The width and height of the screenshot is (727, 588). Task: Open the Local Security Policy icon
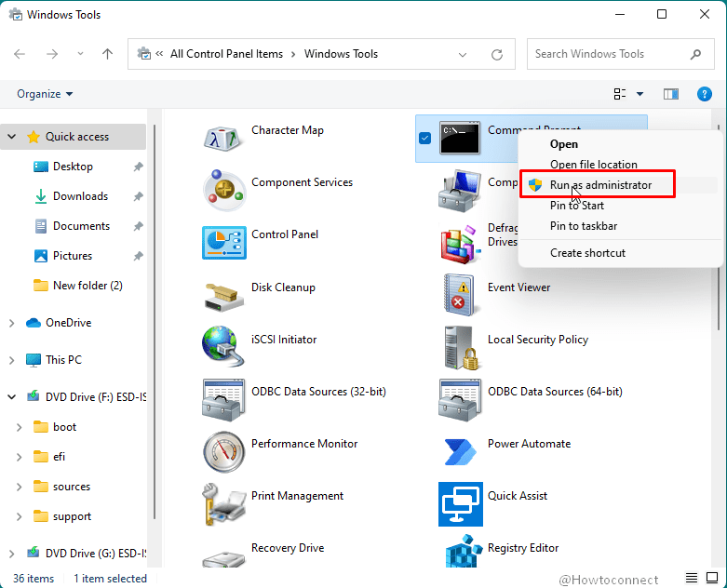coord(461,347)
